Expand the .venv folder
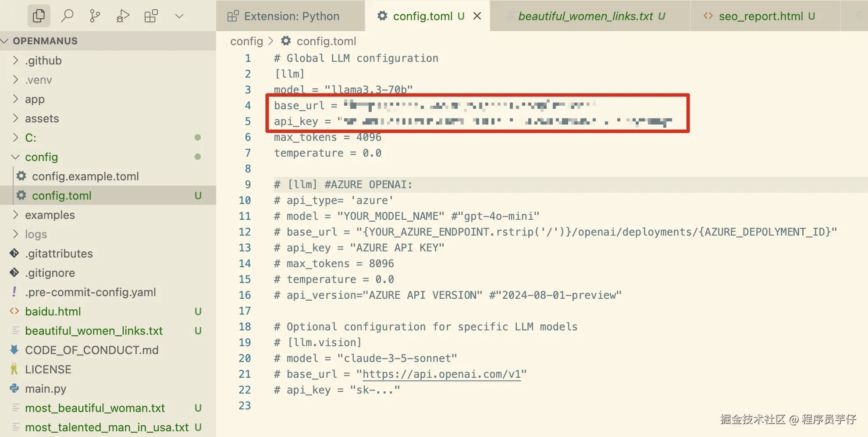The height and width of the screenshot is (437, 868). pyautogui.click(x=108, y=80)
